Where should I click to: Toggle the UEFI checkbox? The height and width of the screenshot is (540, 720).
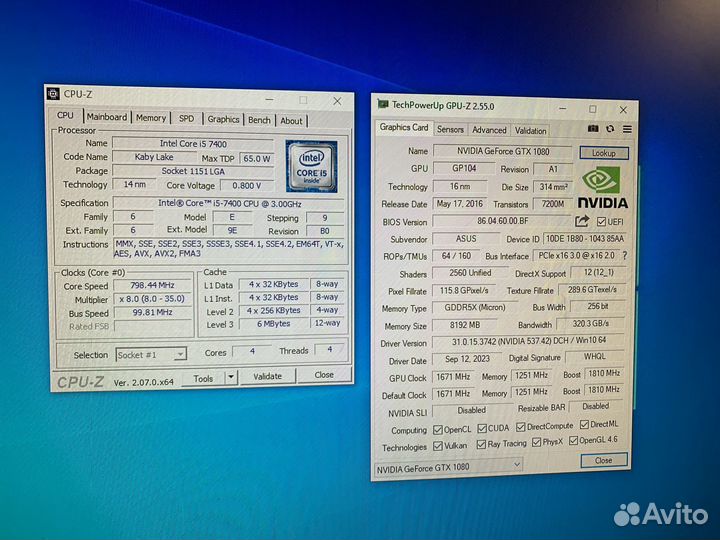[x=601, y=222]
